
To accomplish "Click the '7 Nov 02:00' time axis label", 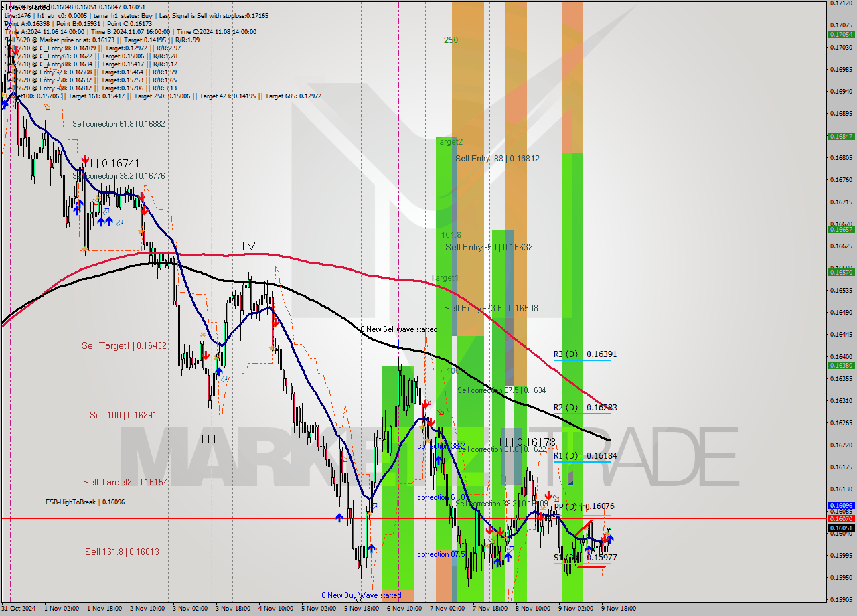I will coord(447,609).
